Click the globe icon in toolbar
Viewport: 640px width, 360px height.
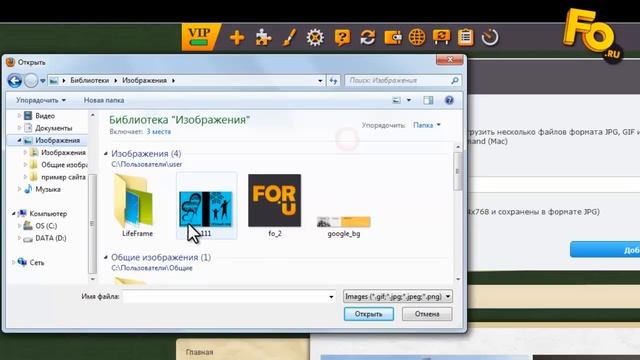417,38
